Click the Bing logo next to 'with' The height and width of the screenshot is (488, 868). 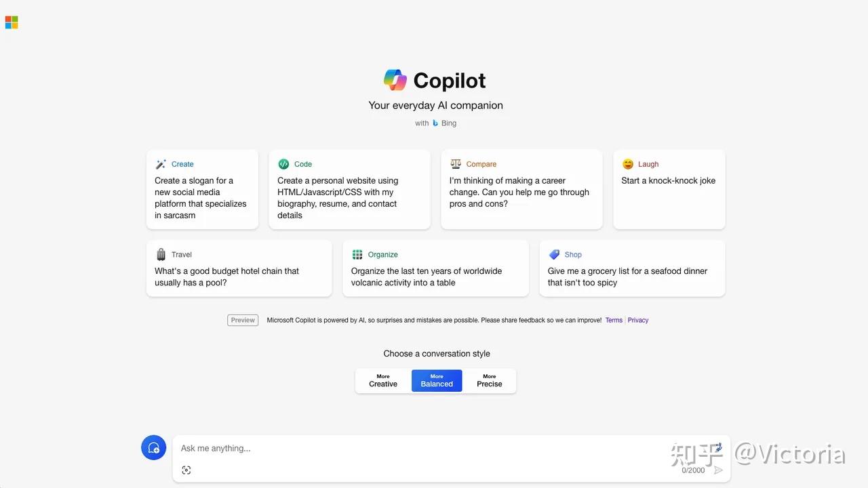[436, 123]
